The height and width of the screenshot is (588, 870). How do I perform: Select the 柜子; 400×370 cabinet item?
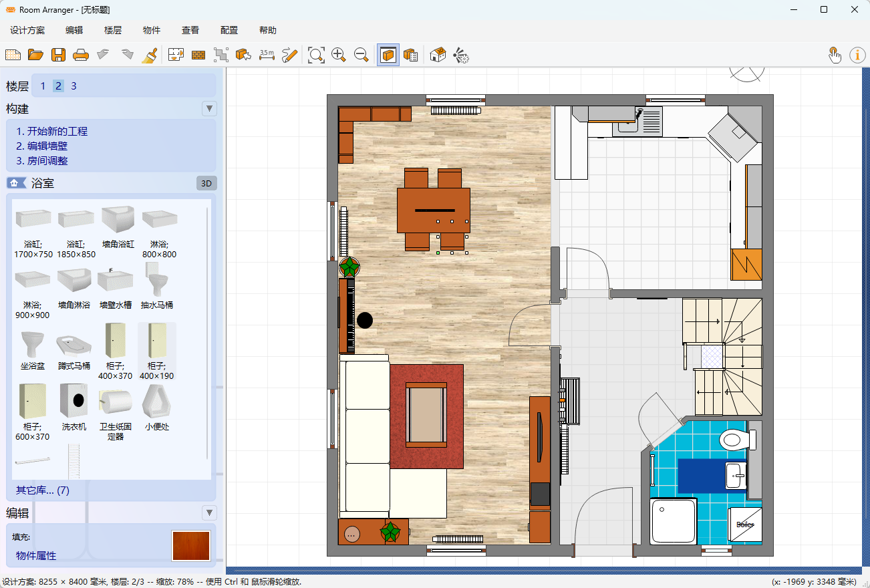pos(116,351)
